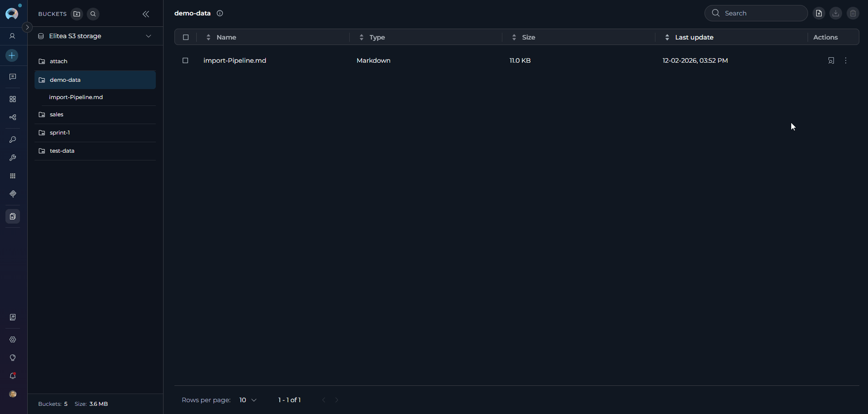
Task: Check the import-Pipeline.md row checkbox
Action: 185,60
